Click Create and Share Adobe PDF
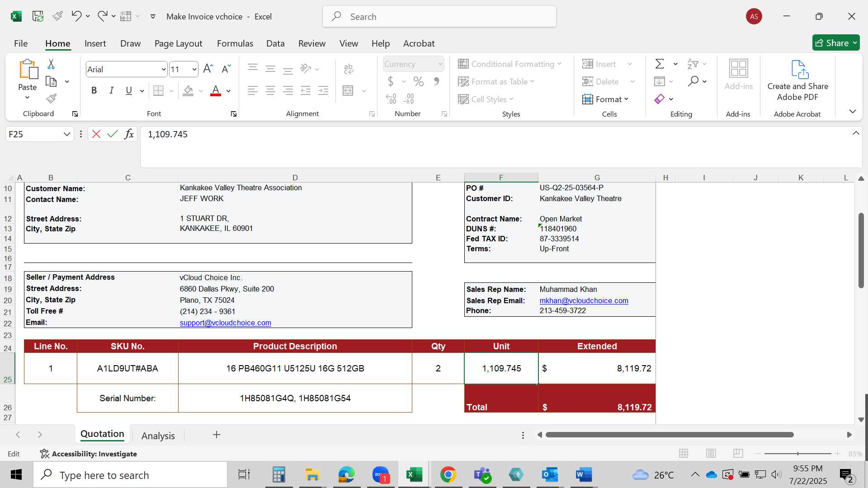868x488 pixels. tap(798, 80)
